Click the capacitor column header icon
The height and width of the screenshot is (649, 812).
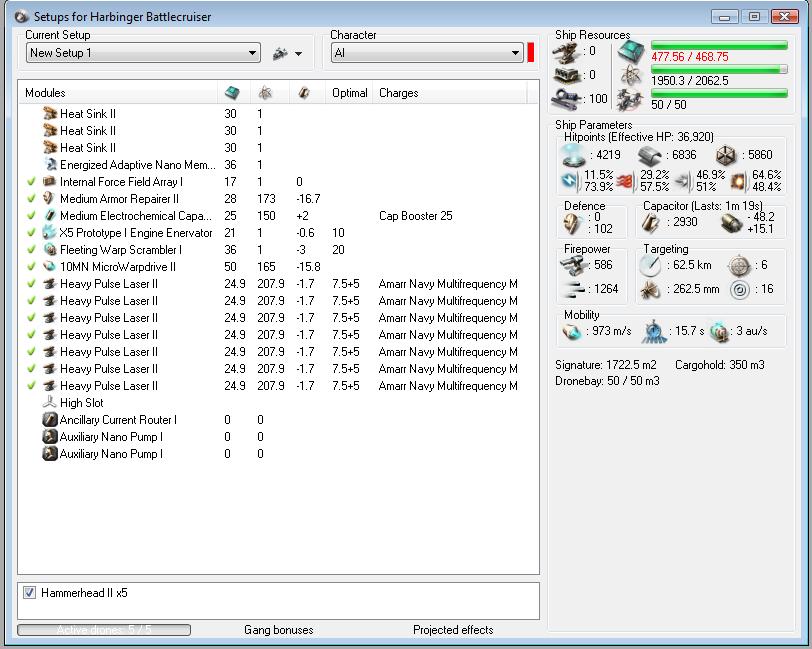click(304, 93)
